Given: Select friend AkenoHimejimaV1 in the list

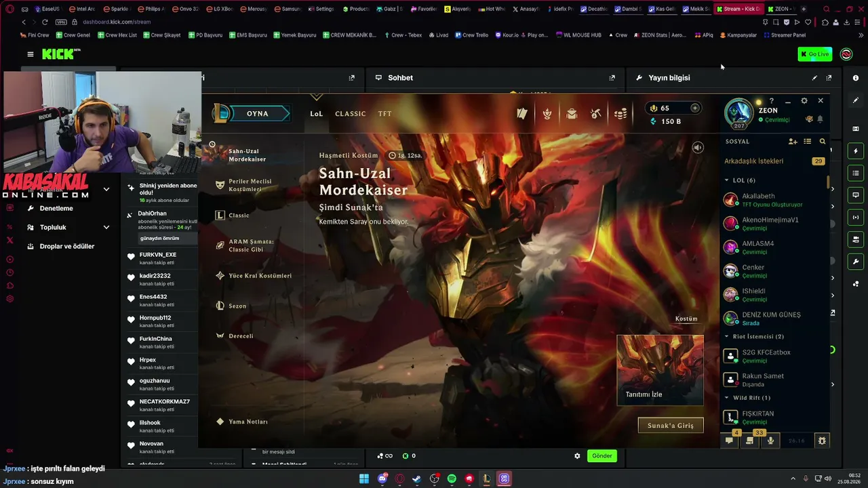Looking at the screenshot, I should pos(774,224).
